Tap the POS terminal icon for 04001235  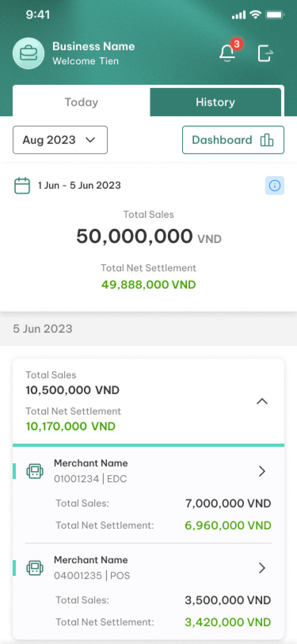click(35, 568)
